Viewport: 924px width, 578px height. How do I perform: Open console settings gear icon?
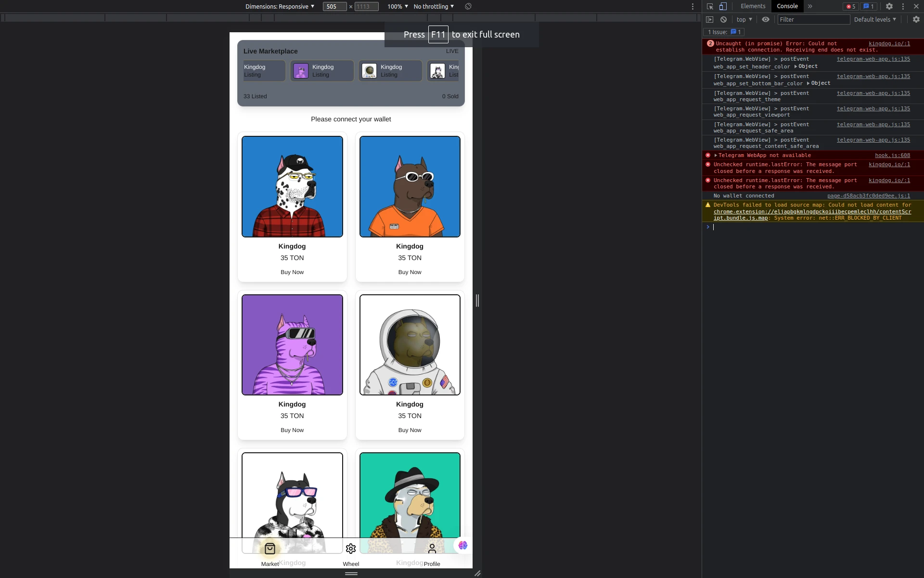[x=916, y=19]
